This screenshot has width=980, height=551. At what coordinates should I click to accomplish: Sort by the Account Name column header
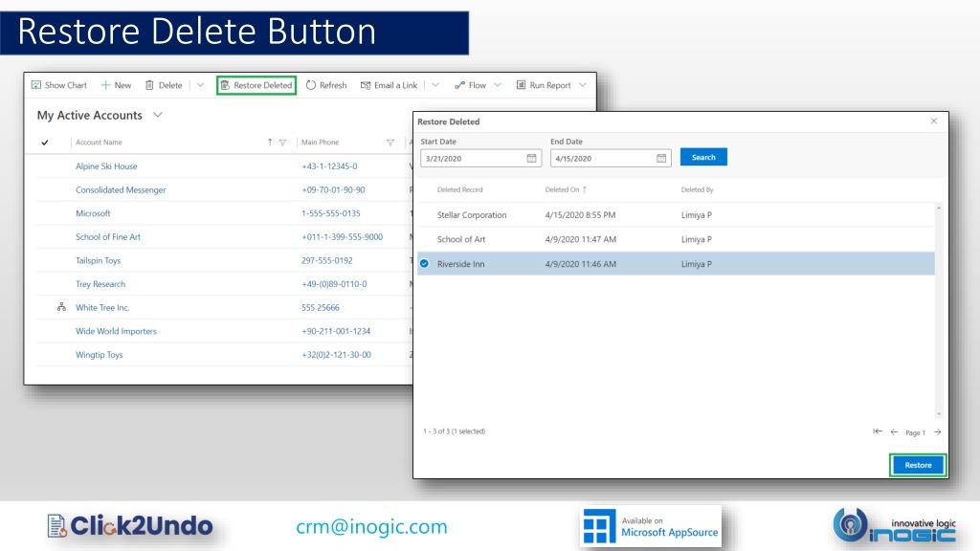click(x=99, y=143)
